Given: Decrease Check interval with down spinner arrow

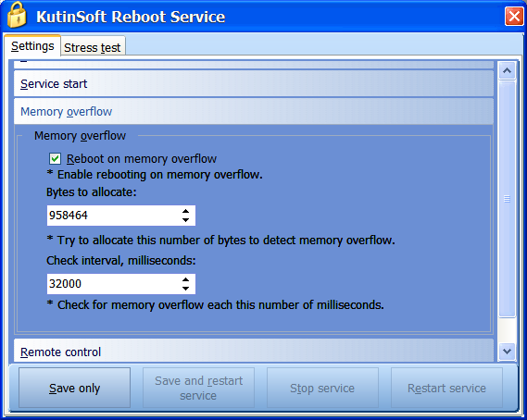Looking at the screenshot, I should [x=185, y=289].
